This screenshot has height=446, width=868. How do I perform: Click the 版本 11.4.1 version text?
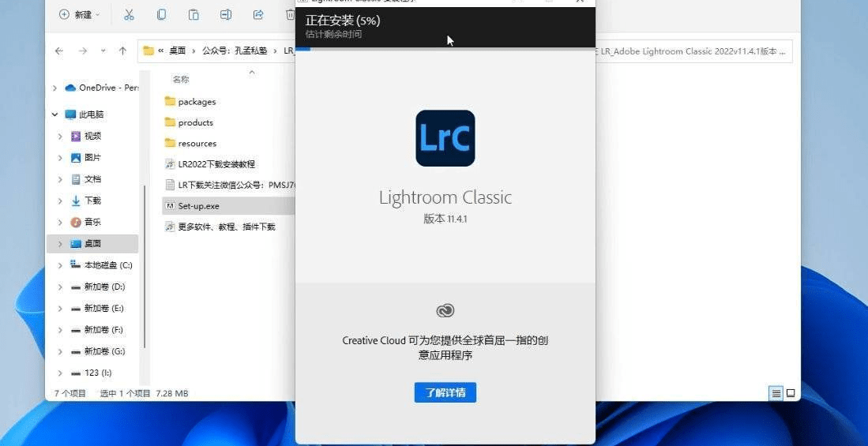point(445,219)
